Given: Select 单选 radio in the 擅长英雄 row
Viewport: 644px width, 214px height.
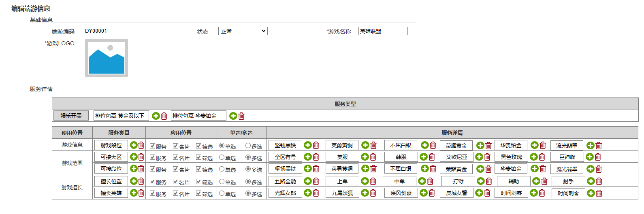Looking at the screenshot, I should 222,193.
